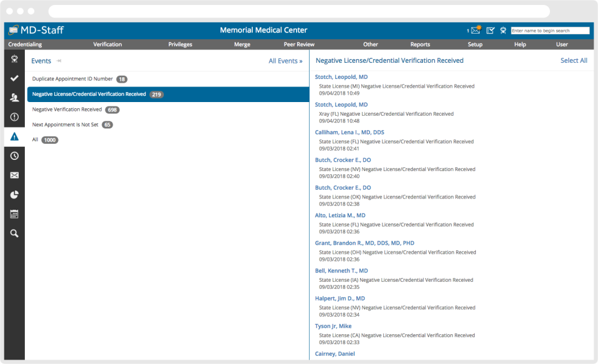The image size is (598, 364).
Task: Select the Duplicate Appointment ID Number event category
Action: point(72,79)
